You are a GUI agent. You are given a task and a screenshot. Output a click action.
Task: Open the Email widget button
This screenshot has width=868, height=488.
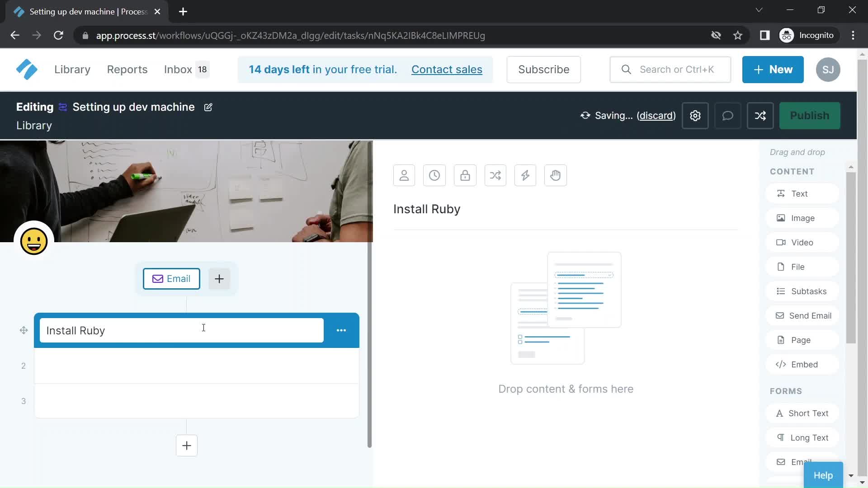click(171, 278)
